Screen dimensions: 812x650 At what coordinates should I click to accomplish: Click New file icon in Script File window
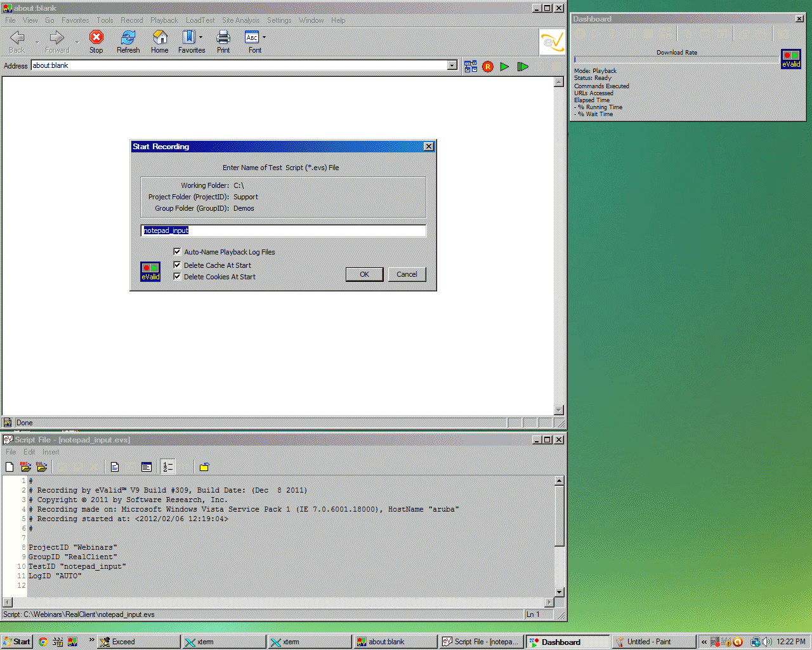click(10, 467)
